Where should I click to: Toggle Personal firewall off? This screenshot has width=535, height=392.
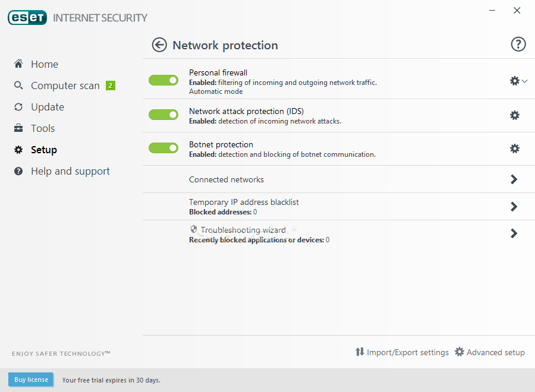[163, 80]
